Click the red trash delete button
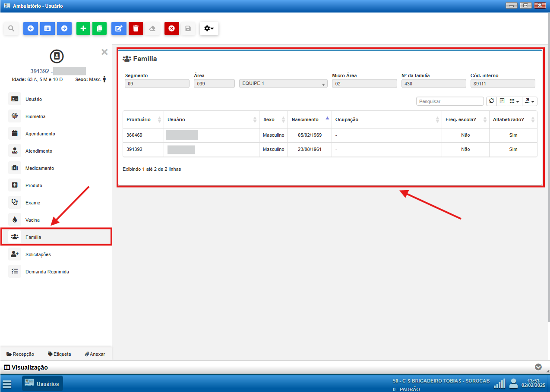 pyautogui.click(x=136, y=28)
